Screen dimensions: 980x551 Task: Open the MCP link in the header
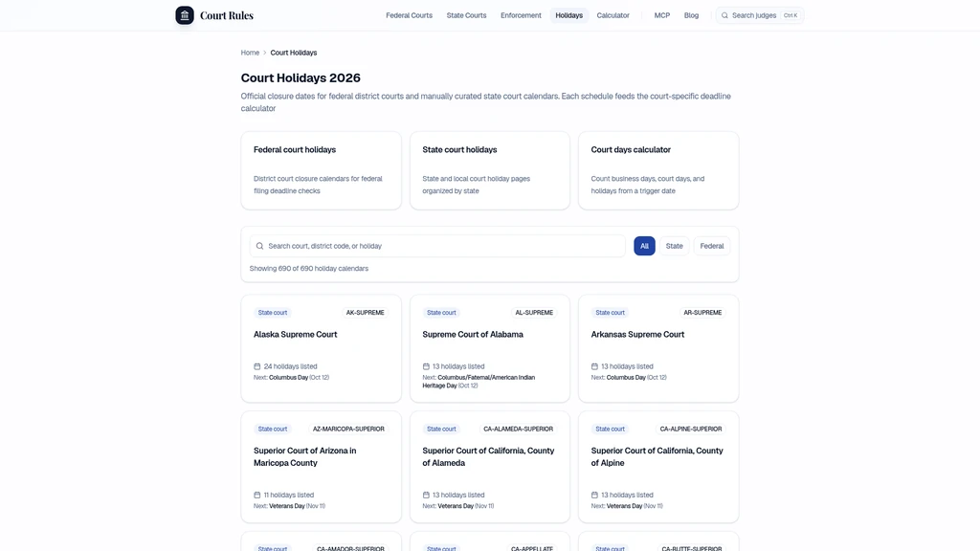tap(662, 15)
